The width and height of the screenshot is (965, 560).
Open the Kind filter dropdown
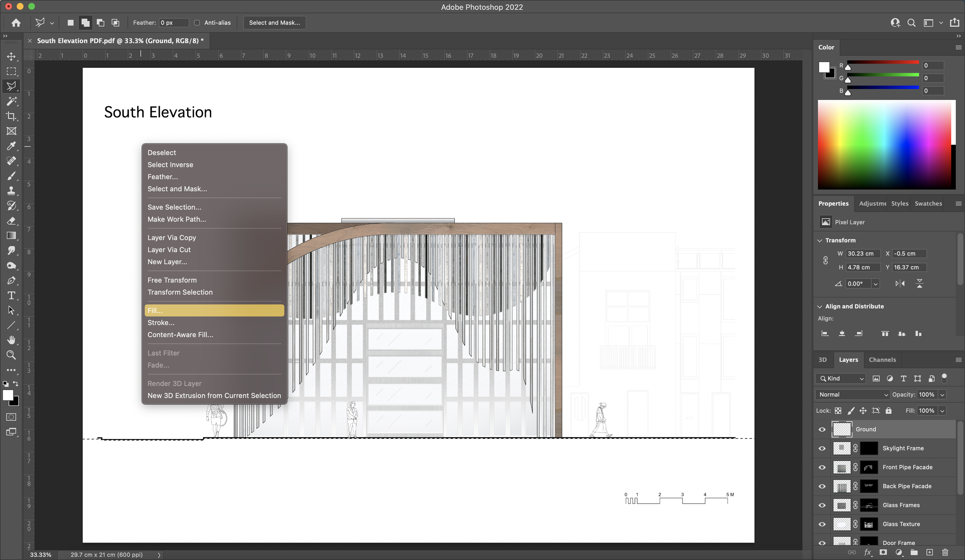(841, 379)
